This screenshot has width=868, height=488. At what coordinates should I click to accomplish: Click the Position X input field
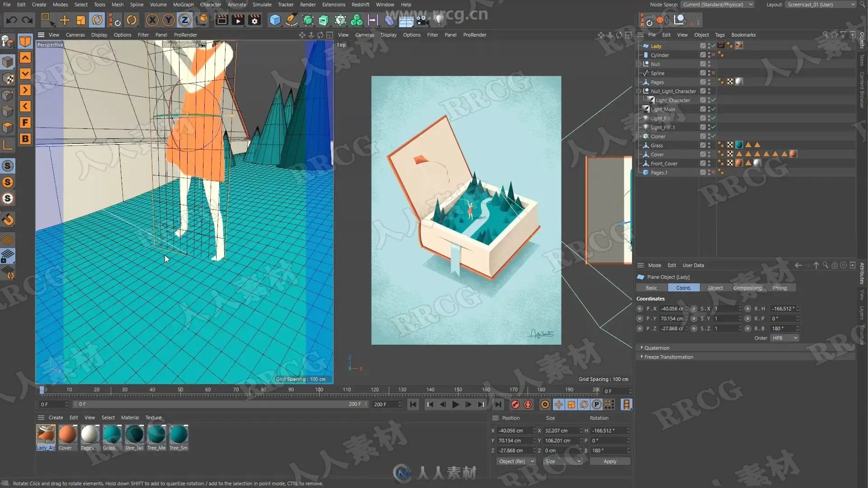514,431
